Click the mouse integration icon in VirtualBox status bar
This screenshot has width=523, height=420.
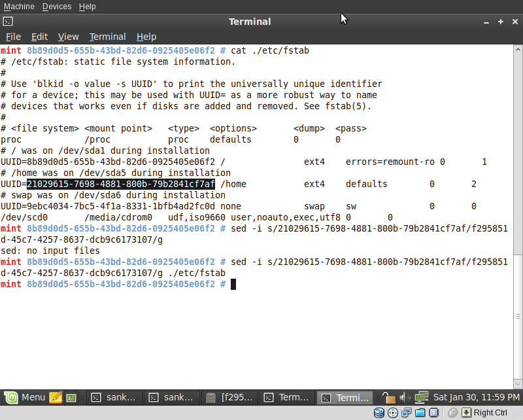point(452,413)
